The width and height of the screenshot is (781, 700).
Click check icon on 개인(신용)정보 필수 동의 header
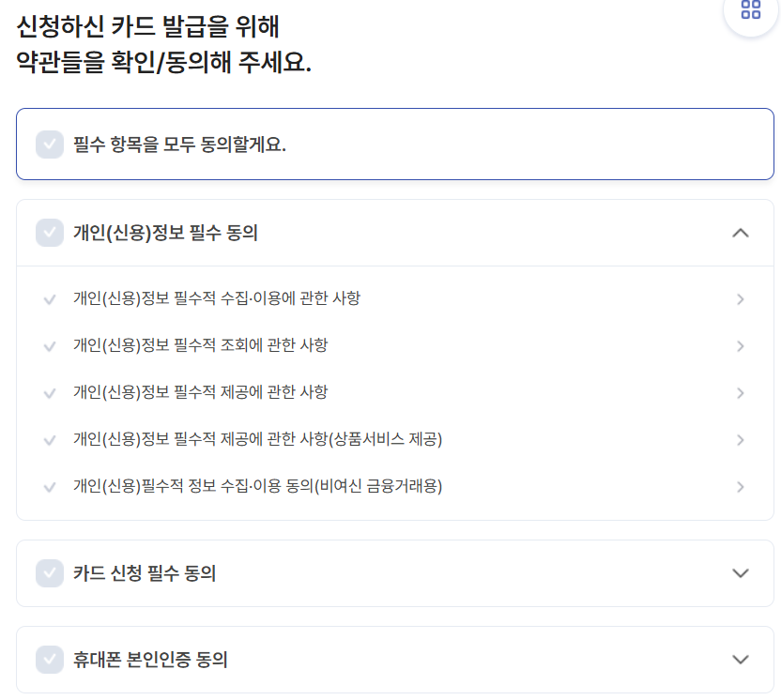[x=49, y=232]
